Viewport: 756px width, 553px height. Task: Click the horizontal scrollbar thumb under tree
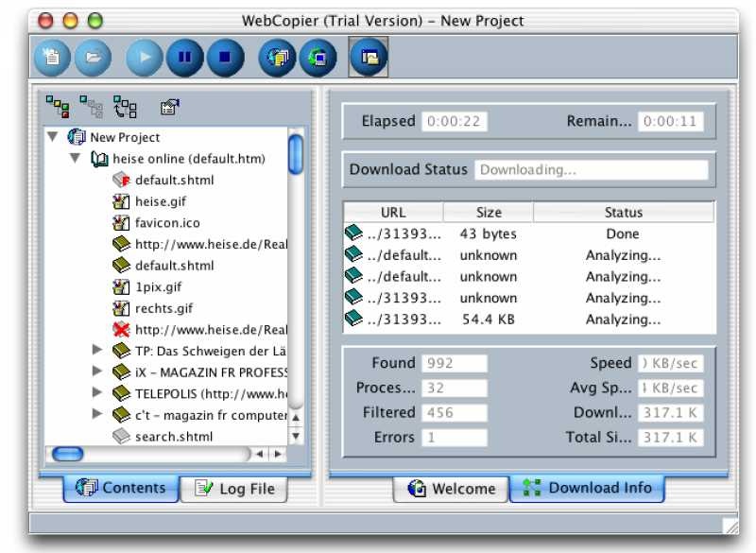67,454
